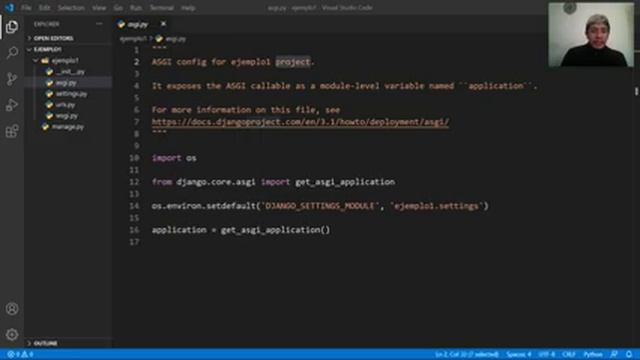Open the Run menu
This screenshot has height=360, width=640.
136,8
